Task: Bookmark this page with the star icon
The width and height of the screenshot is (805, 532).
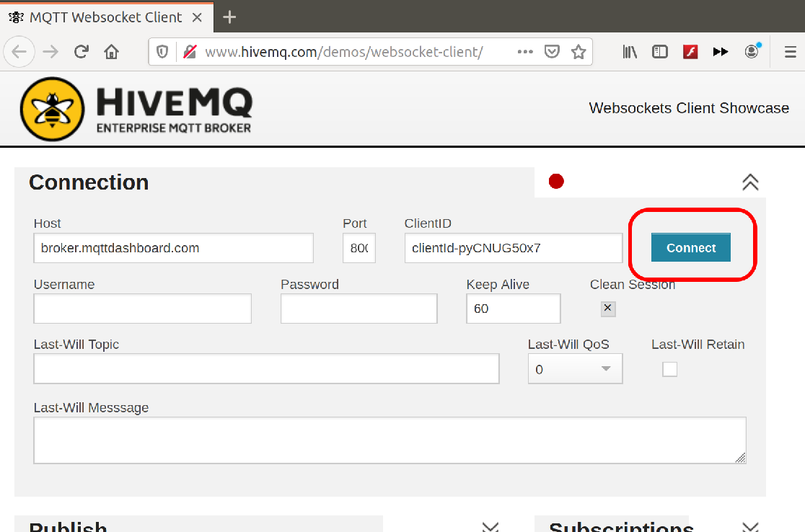Action: coord(579,52)
